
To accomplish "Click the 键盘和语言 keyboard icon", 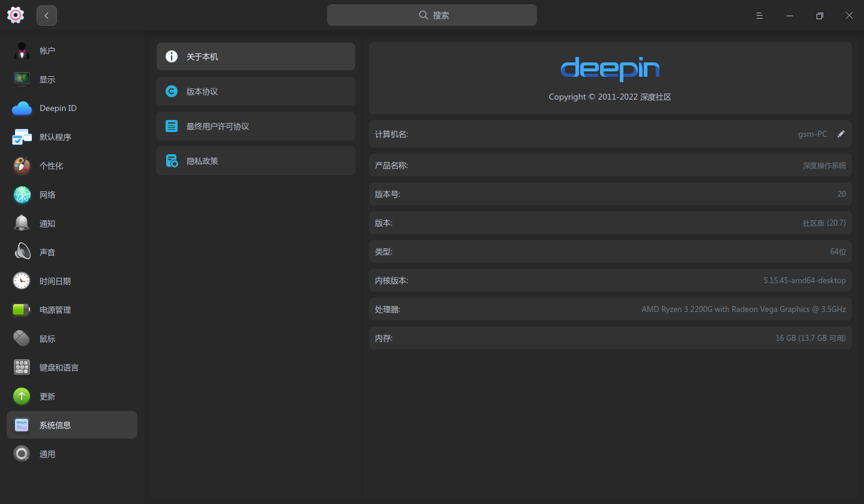I will (22, 367).
